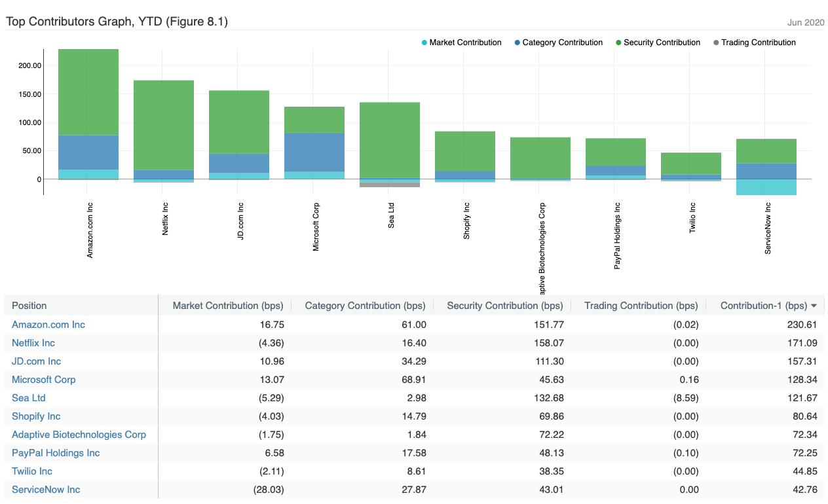This screenshot has height=504, width=828.
Task: Sort by Security Contribution (bps) header
Action: pyautogui.click(x=504, y=306)
